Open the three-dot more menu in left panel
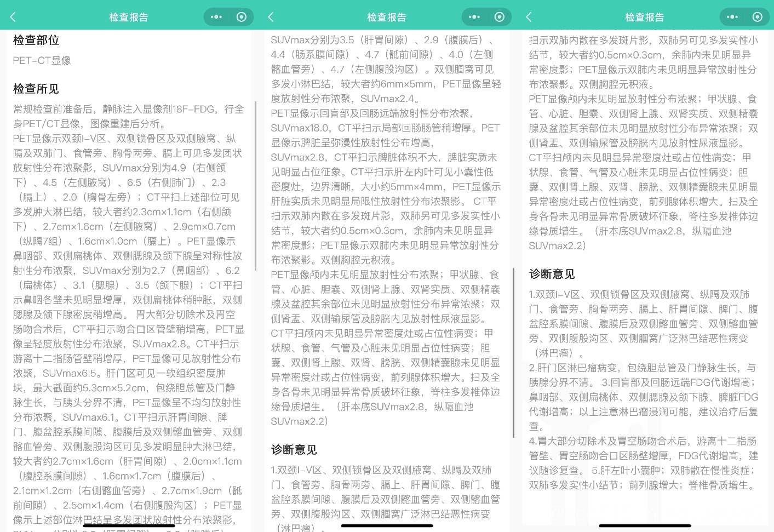Screen dimensions: 774x532 216,17
